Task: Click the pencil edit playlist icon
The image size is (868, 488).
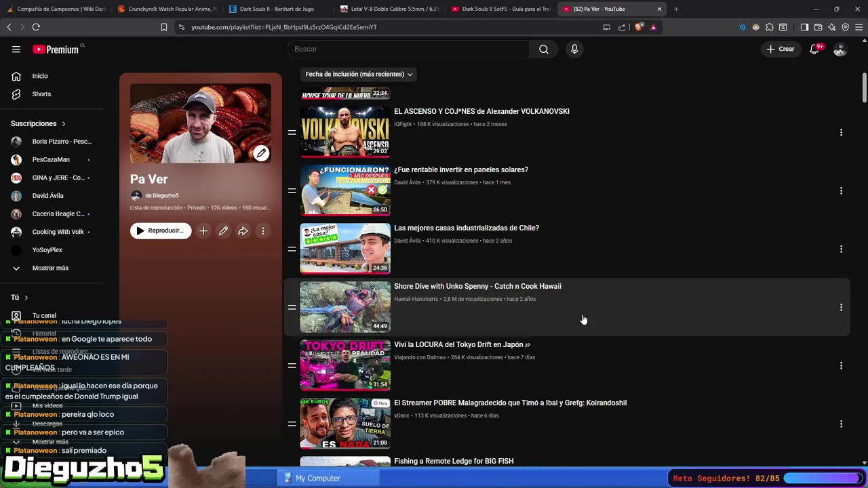Action: 223,231
